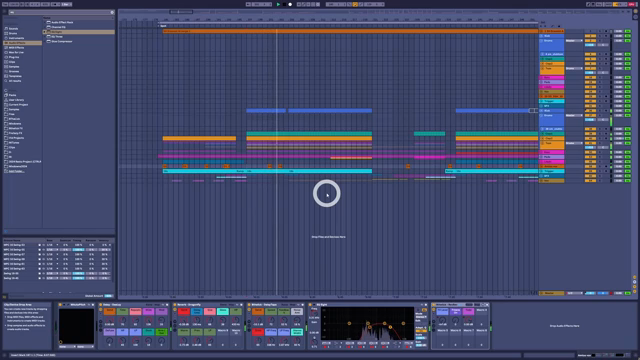Collapse the Drums group track

click(542, 41)
